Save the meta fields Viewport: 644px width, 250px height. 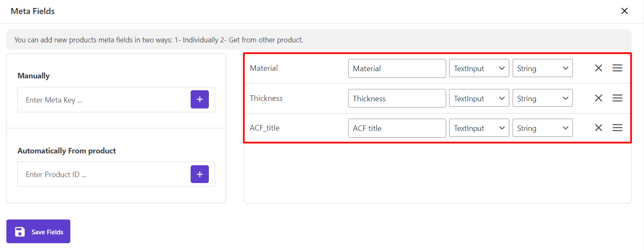tap(38, 232)
